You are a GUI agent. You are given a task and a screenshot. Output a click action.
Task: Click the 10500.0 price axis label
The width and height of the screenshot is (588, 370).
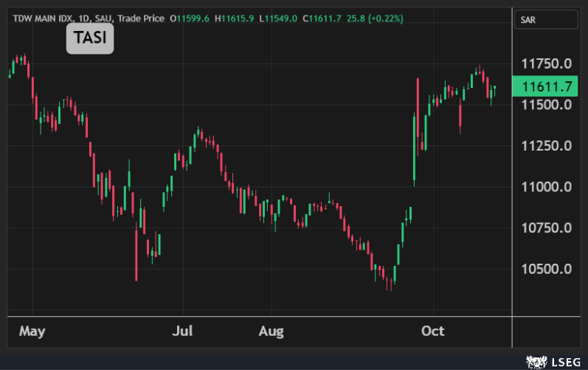point(547,269)
